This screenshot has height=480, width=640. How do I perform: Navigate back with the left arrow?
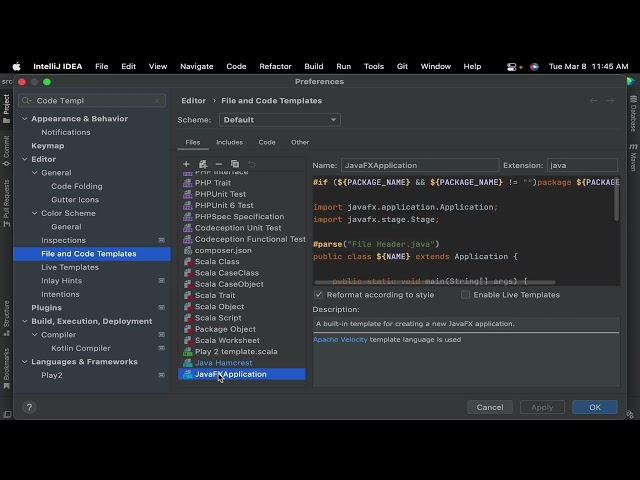(593, 100)
